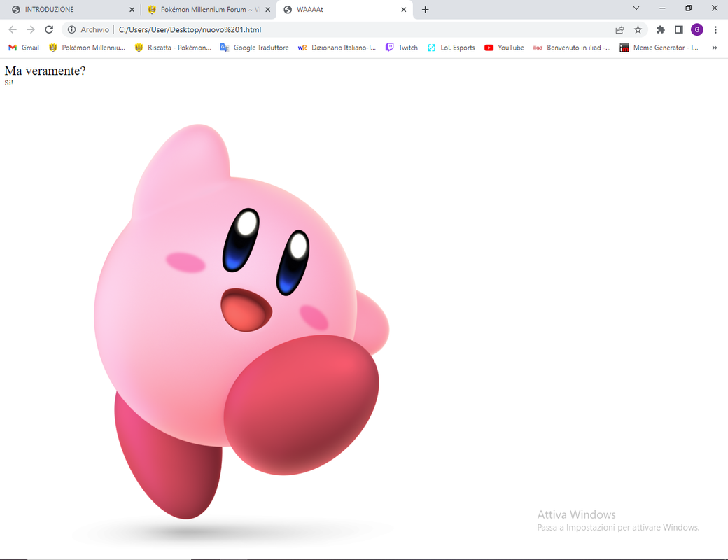The height and width of the screenshot is (560, 728).
Task: Click the 'Sì!' text
Action: click(x=9, y=83)
